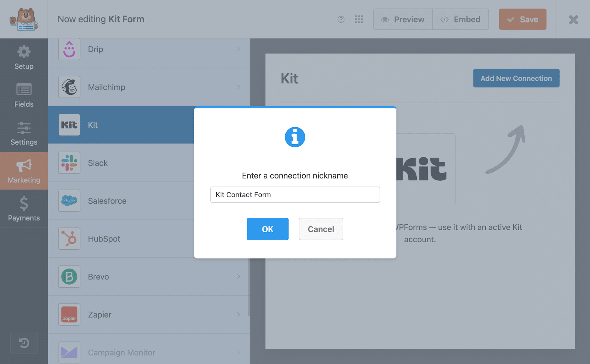
Task: Open the Fields panel tab
Action: click(x=24, y=95)
